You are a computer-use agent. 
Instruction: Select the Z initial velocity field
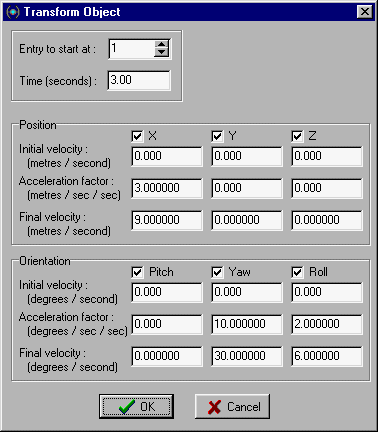(327, 156)
